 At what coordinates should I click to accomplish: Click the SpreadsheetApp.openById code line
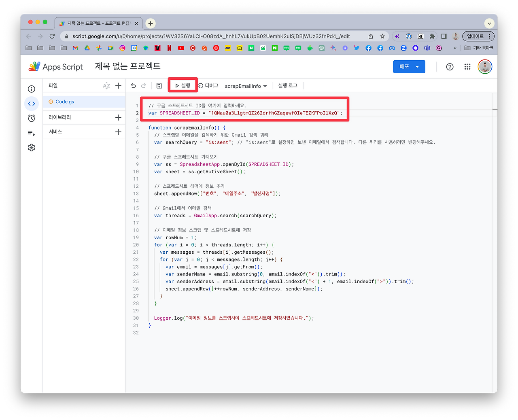[x=224, y=164]
